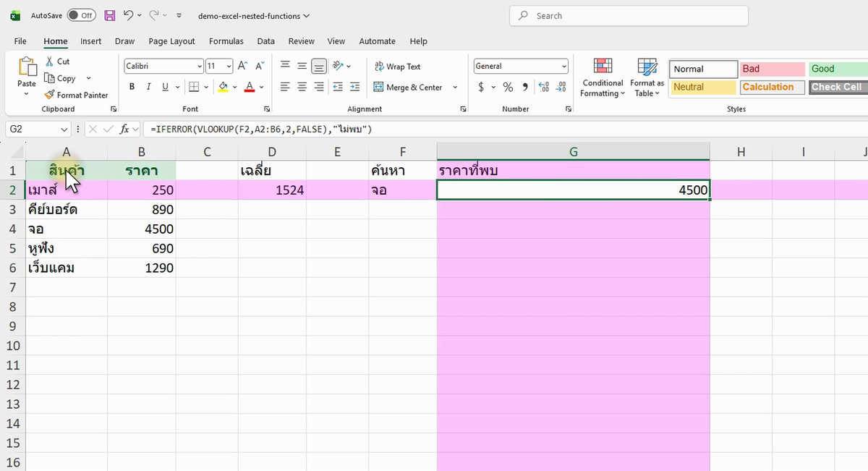Click in the Search box
Image resolution: width=868 pixels, height=471 pixels.
[x=629, y=16]
